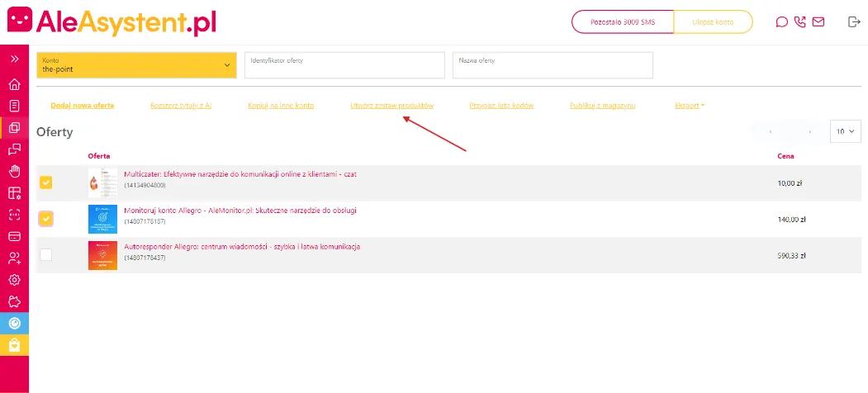Click the Pozostało 3009 SMS button
This screenshot has width=868, height=393.
click(623, 22)
